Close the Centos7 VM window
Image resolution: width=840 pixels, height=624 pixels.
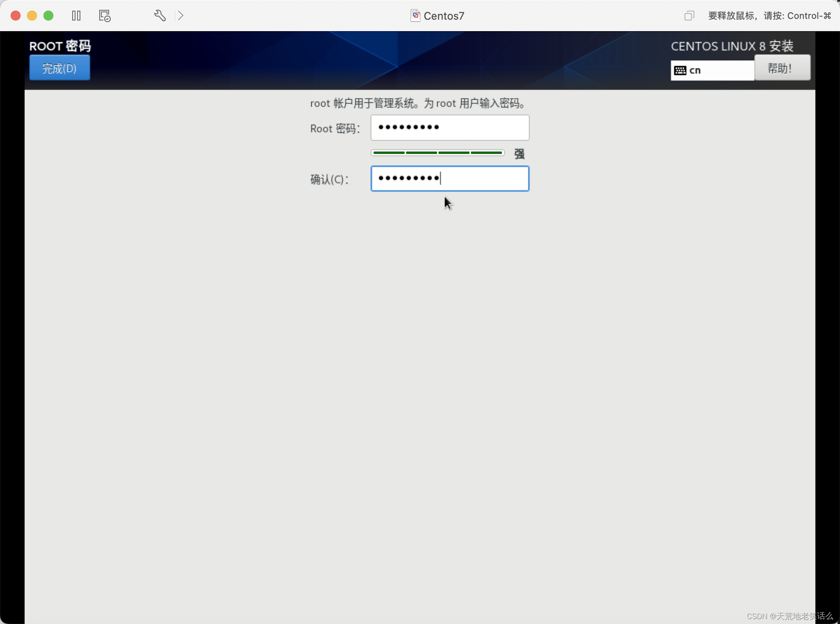tap(16, 16)
